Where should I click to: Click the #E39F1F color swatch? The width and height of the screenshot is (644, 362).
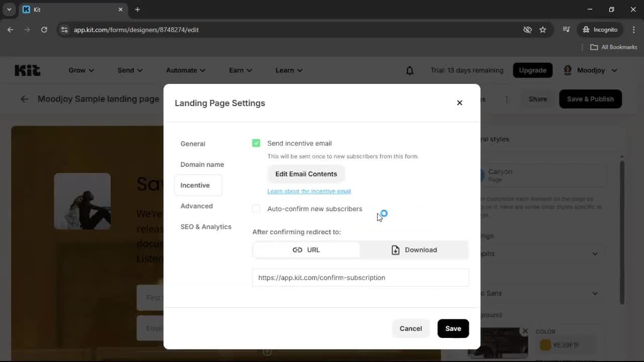pos(545,345)
